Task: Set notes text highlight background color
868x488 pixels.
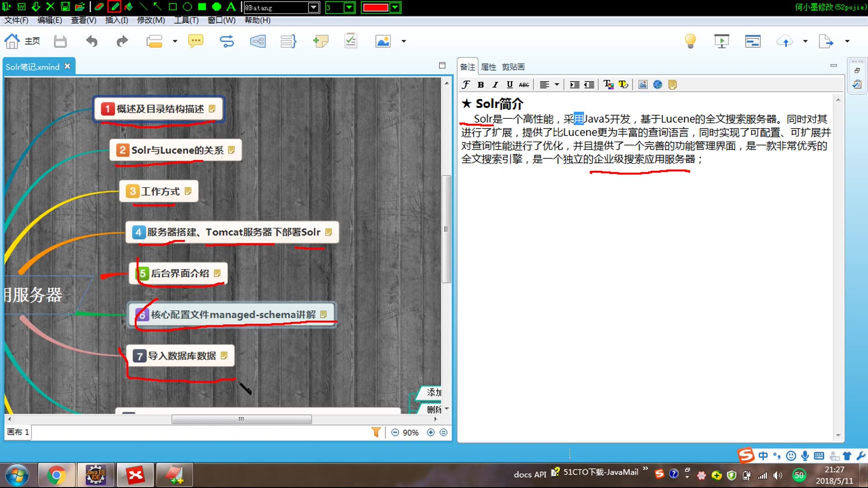Action: [x=623, y=84]
